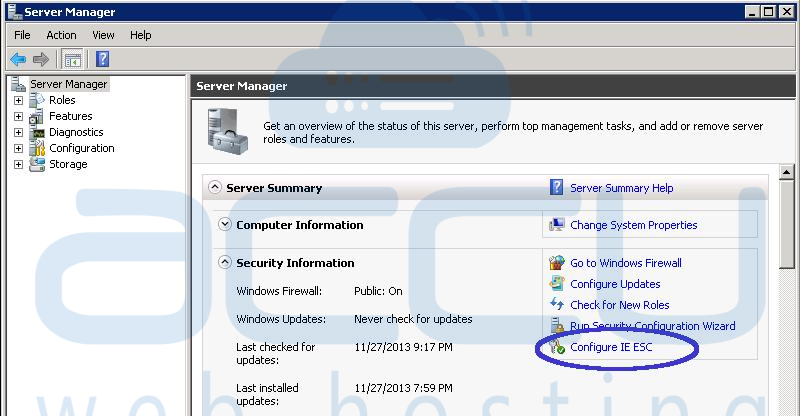The image size is (800, 416).
Task: Click the '11/27/2013 7:59 PM' timestamp
Action: tap(404, 388)
